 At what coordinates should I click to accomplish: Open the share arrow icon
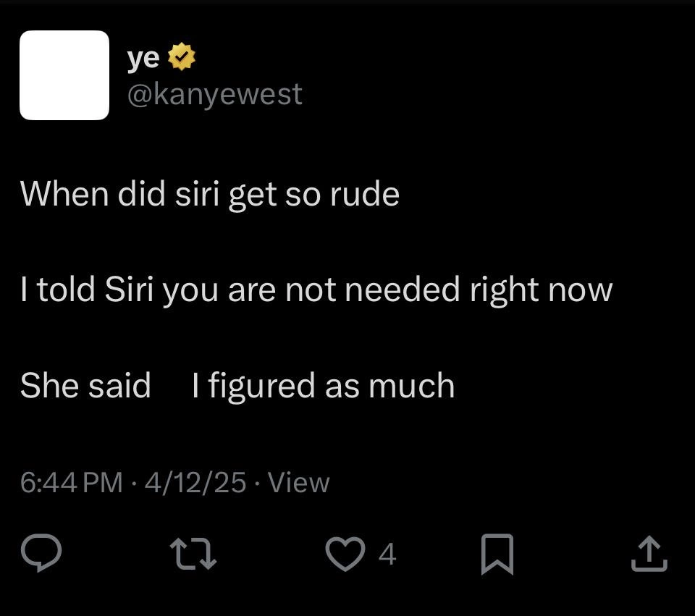pyautogui.click(x=649, y=554)
